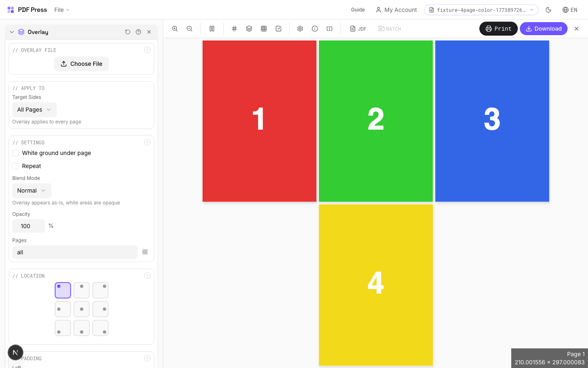
Task: Enable White ground under page
Action: tap(16, 153)
